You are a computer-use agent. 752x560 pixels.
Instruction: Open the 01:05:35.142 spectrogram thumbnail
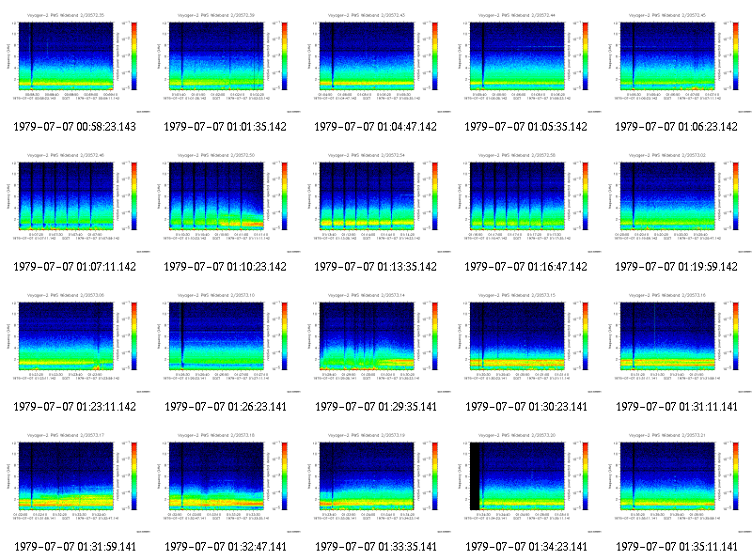point(526,61)
